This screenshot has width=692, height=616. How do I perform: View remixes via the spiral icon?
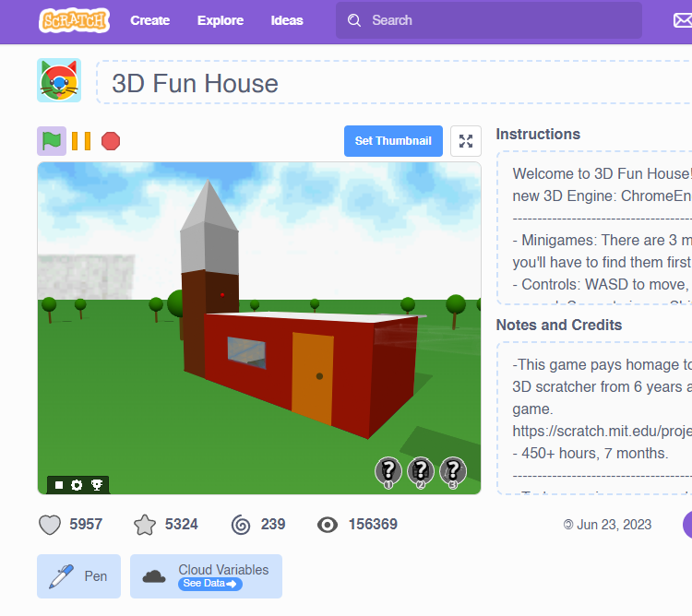click(x=241, y=525)
